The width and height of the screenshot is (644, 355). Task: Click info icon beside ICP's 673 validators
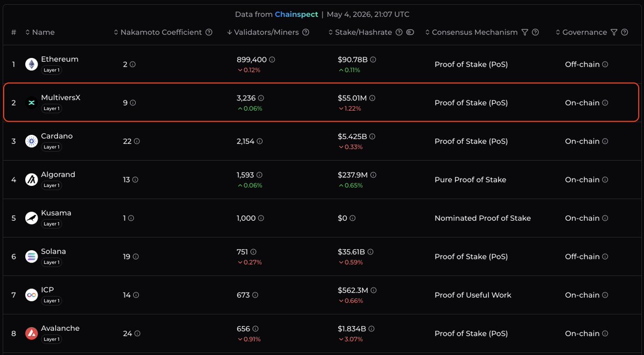[x=255, y=295]
